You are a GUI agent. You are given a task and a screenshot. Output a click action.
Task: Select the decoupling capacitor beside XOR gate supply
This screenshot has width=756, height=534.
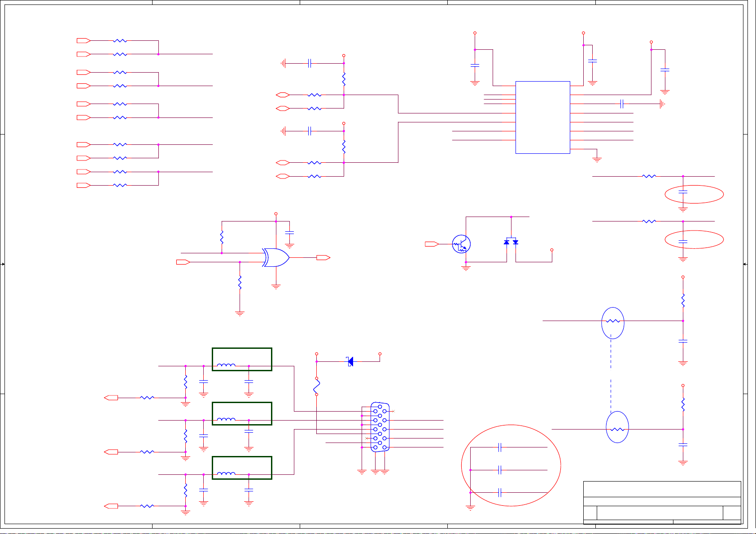[x=290, y=232]
